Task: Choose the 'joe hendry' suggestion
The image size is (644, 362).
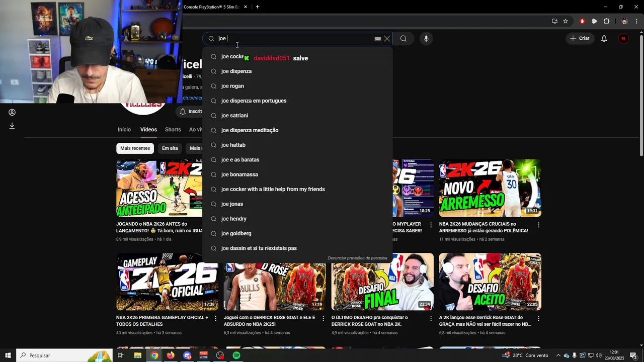Action: pyautogui.click(x=297, y=219)
